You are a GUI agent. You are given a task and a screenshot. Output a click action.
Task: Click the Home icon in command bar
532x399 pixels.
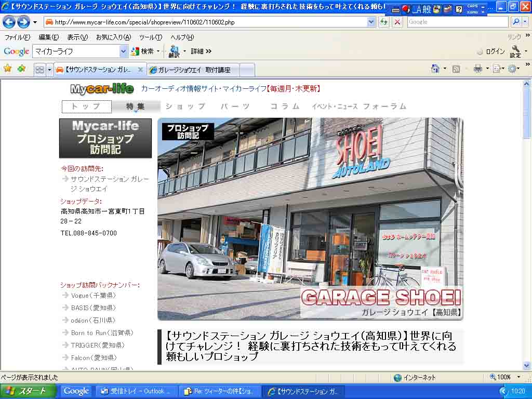pyautogui.click(x=435, y=69)
